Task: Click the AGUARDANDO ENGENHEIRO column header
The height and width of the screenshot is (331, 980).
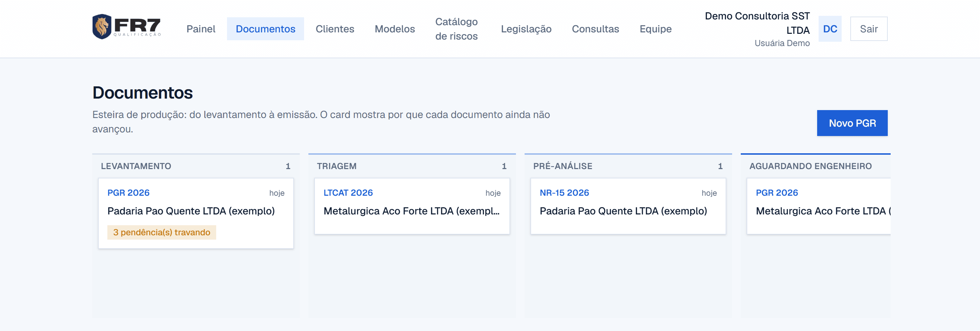Action: (x=810, y=166)
